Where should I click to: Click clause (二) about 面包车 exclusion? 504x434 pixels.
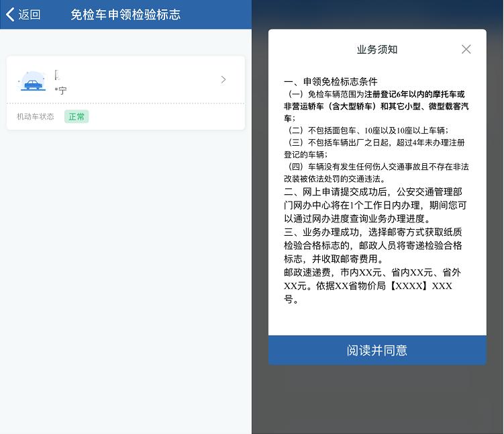point(368,130)
